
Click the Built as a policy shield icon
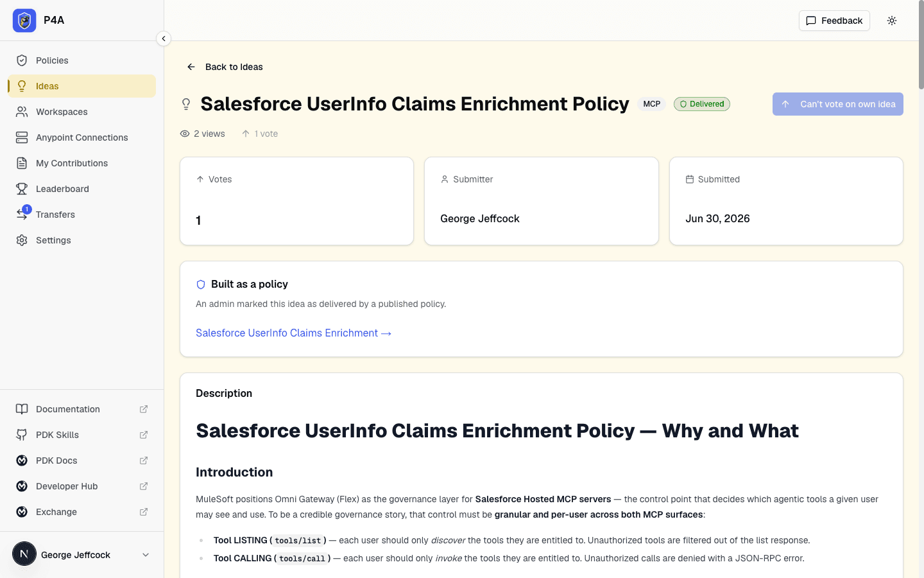(201, 285)
